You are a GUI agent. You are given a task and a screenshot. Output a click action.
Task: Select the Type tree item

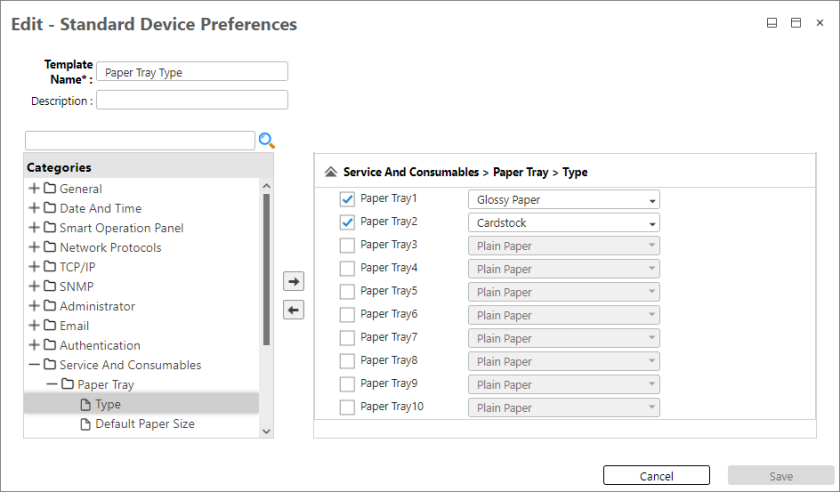[x=107, y=404]
